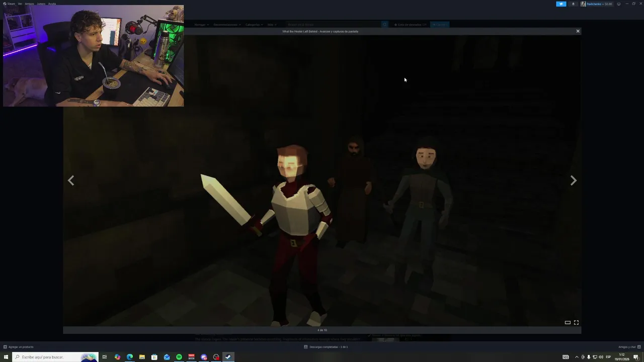
Task: Open Lista de deseados link
Action: (410, 25)
